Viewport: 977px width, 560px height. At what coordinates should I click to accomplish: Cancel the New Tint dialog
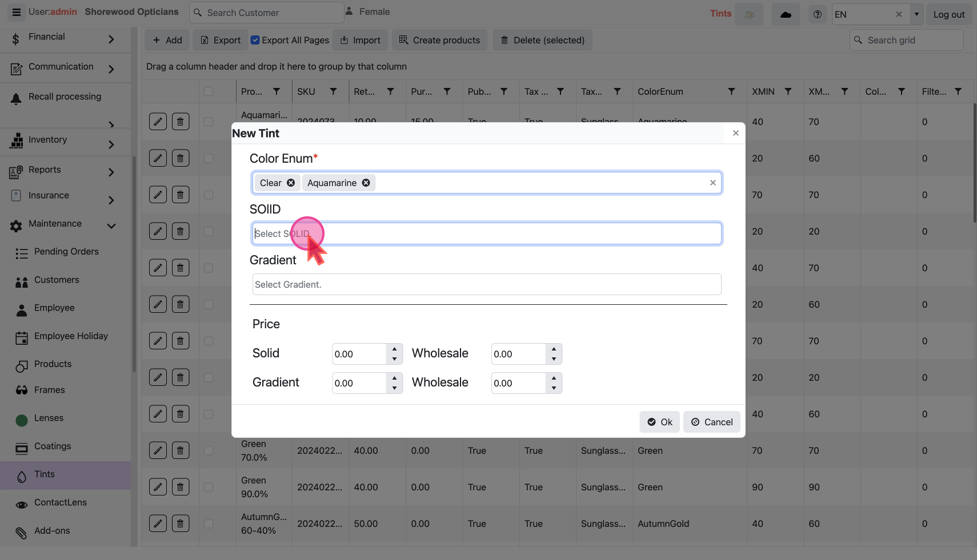click(712, 422)
